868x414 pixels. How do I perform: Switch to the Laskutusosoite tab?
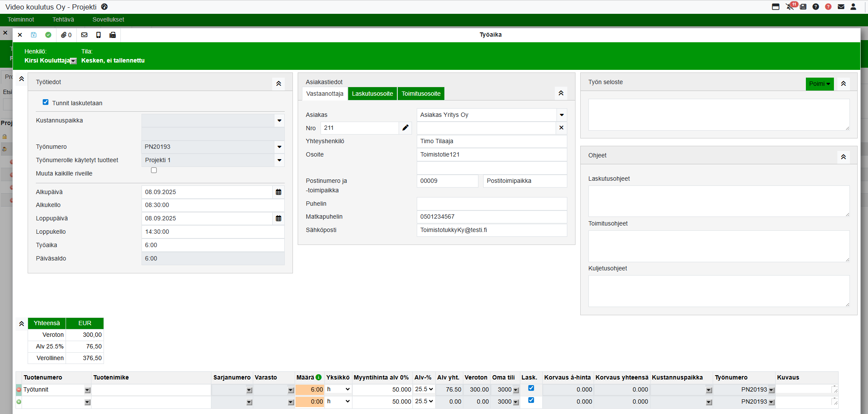tap(372, 94)
